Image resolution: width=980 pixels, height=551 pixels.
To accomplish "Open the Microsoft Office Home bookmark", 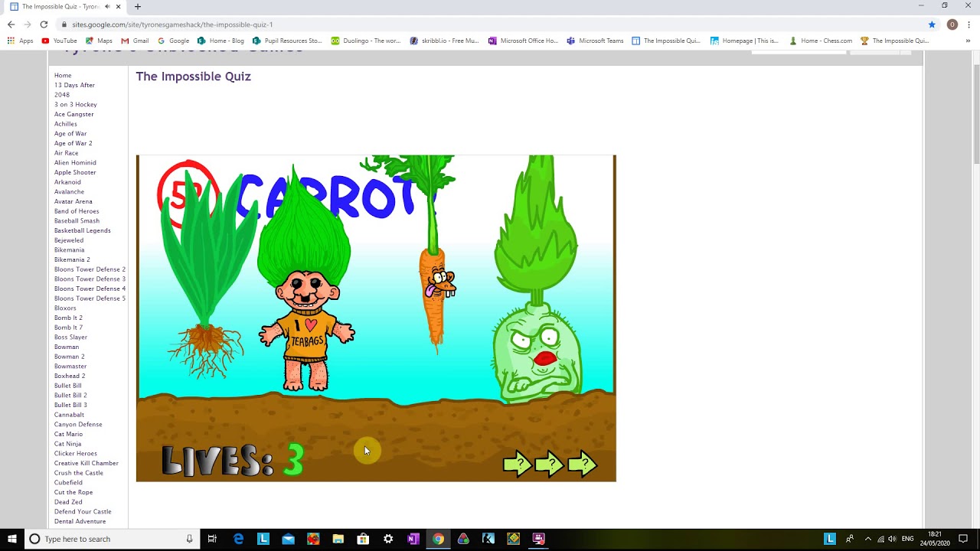I will pyautogui.click(x=524, y=41).
